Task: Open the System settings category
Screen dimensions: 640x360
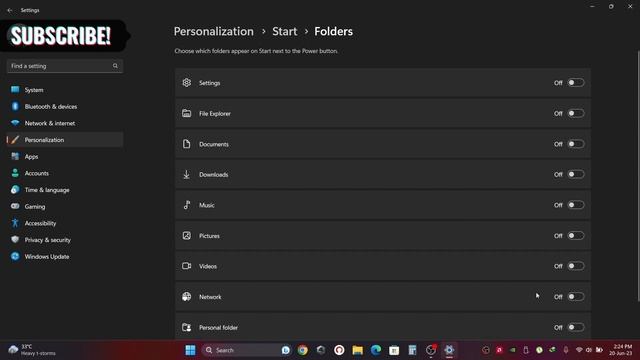Action: click(x=65, y=90)
